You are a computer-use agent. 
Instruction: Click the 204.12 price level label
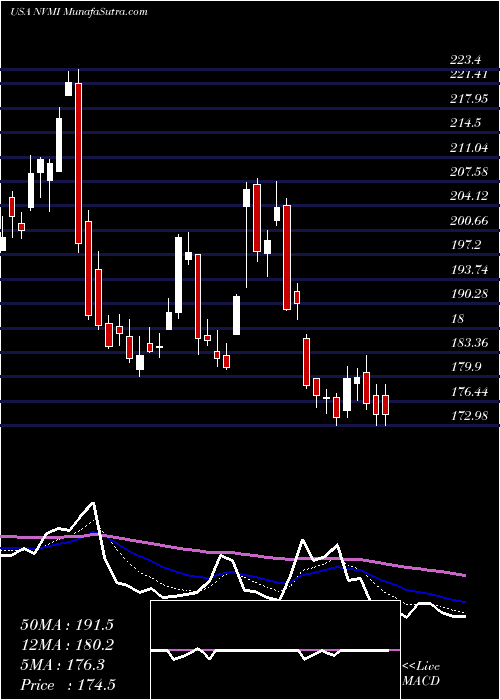tap(469, 196)
